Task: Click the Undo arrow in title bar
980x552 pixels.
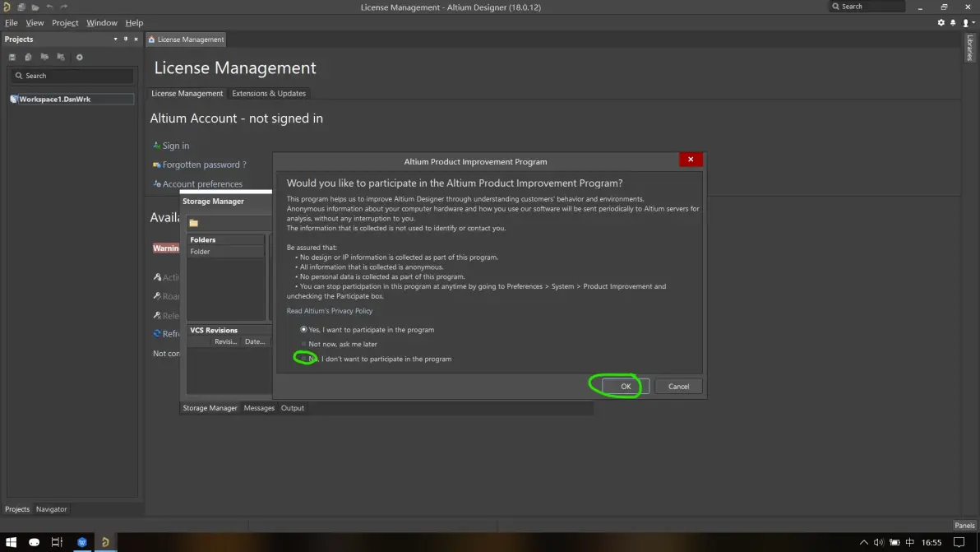Action: [49, 7]
